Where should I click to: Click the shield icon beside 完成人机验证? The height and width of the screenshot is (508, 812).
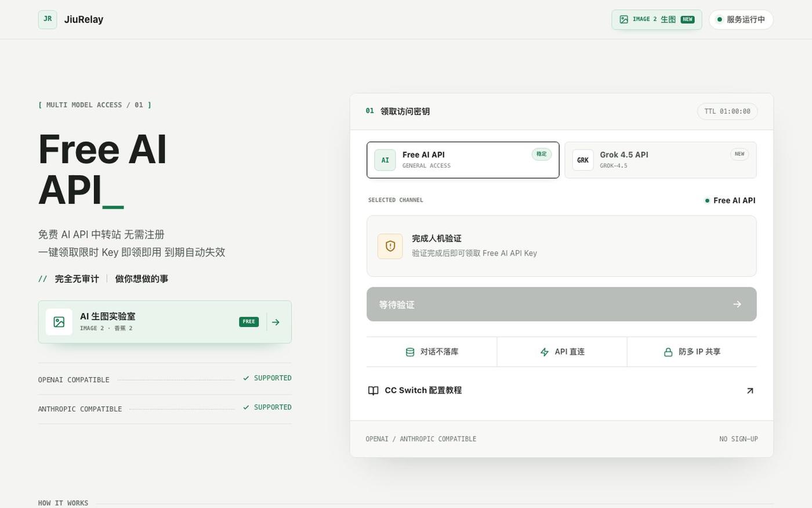[x=390, y=246]
